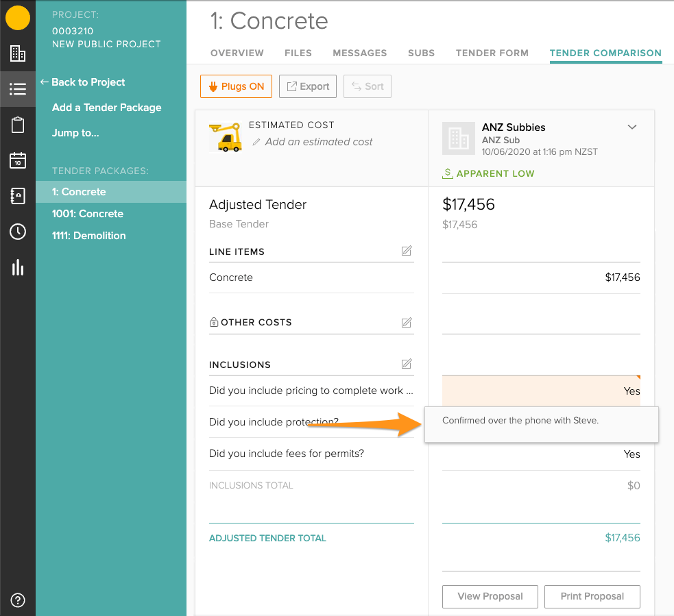This screenshot has width=674, height=616.
Task: Open the clock history icon in sidebar
Action: [x=18, y=232]
